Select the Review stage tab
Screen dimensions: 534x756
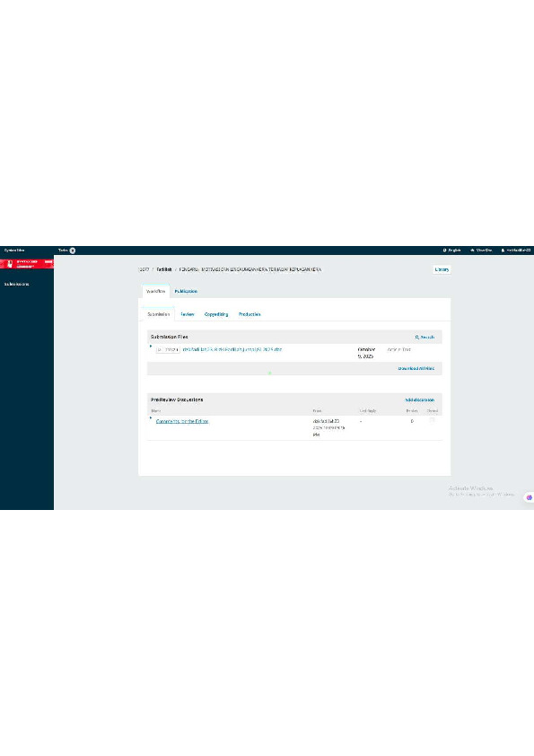[188, 314]
